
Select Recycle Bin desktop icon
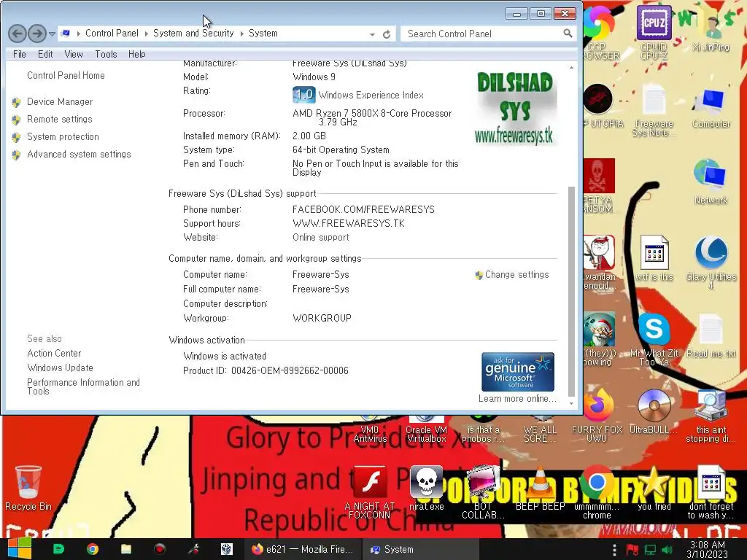click(x=28, y=488)
